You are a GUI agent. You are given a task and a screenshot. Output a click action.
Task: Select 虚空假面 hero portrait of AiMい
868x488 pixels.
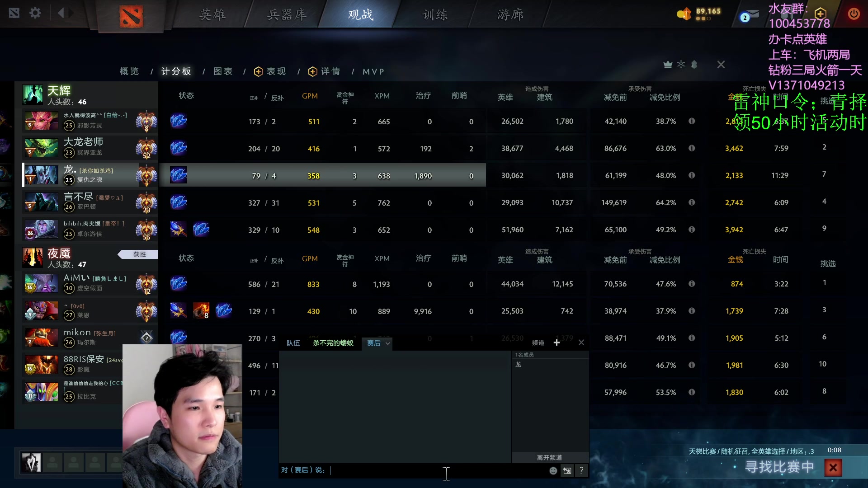41,283
